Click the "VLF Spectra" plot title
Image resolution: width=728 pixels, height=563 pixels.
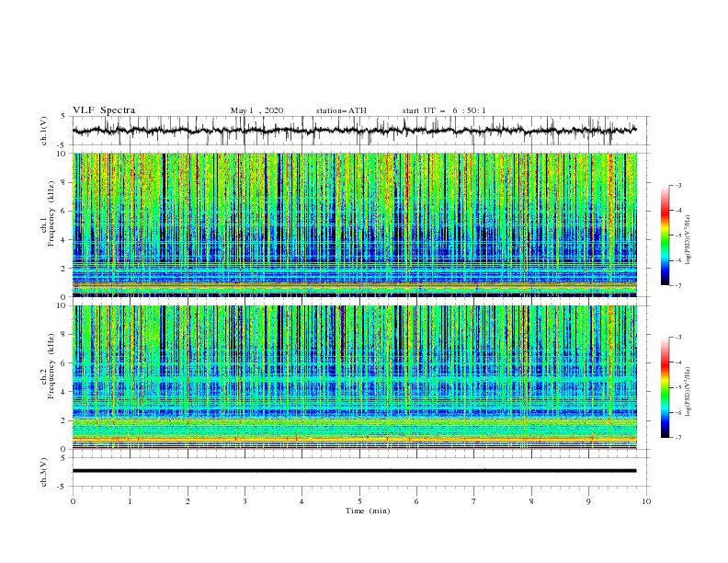click(104, 110)
